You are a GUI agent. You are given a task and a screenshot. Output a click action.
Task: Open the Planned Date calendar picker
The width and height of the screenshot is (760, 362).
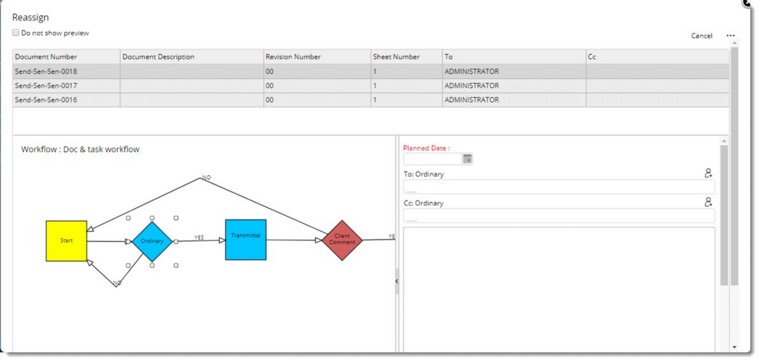coord(467,158)
